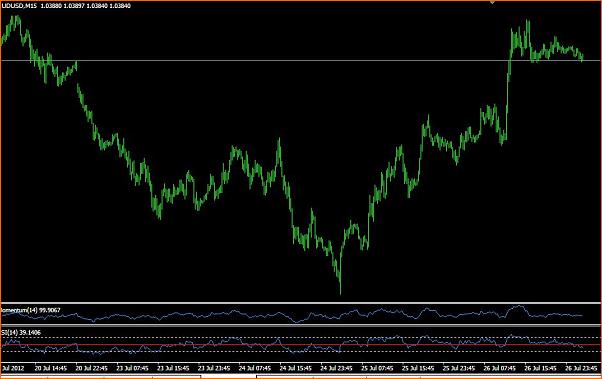Click the separator bar between Momentum and RSI
Viewport: 602px width, 379px height.
tap(301, 326)
